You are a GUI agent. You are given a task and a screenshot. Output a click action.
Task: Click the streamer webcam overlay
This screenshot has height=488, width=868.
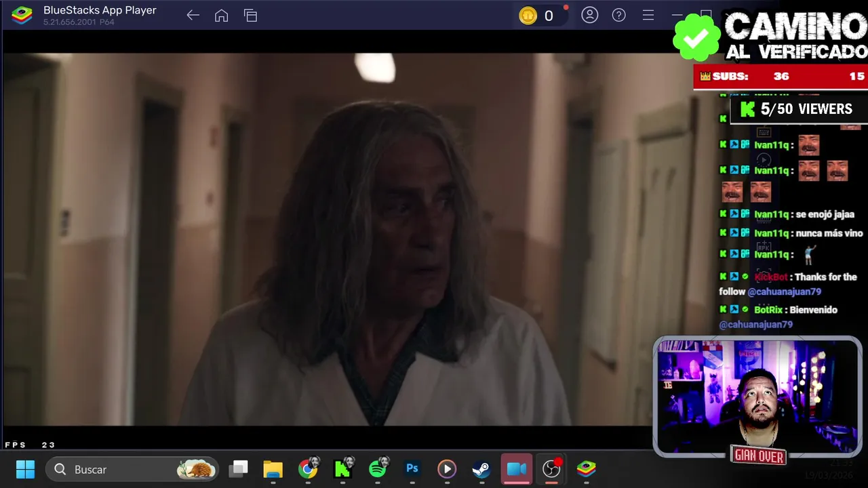[757, 397]
